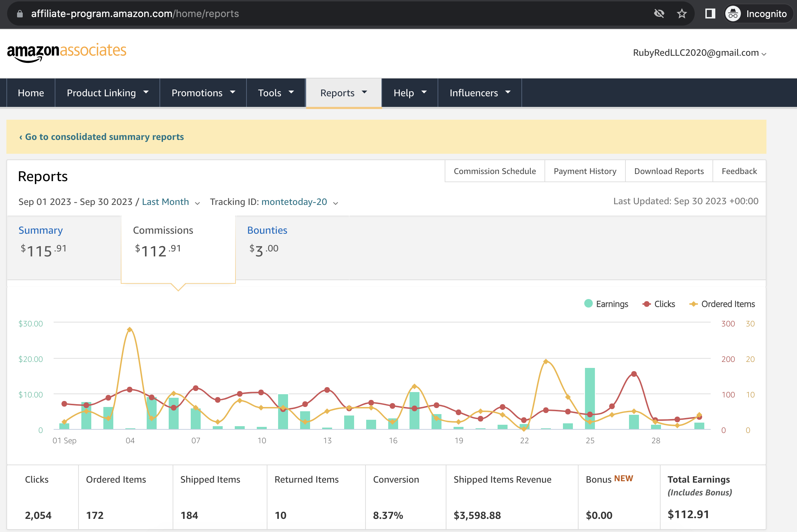The height and width of the screenshot is (532, 797).
Task: Click the Sep 01 2023 - Sep 30 2023 date text
Action: point(75,202)
